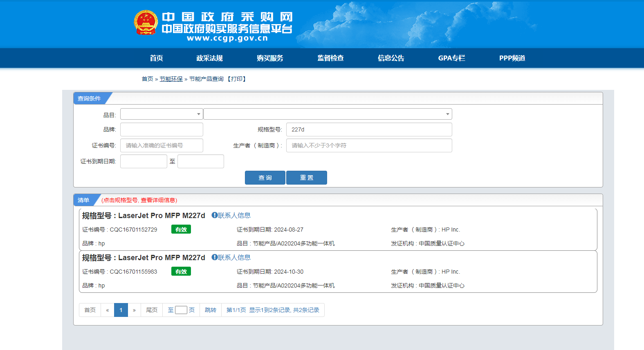Click pagination previous « button
The image size is (644, 350).
108,310
